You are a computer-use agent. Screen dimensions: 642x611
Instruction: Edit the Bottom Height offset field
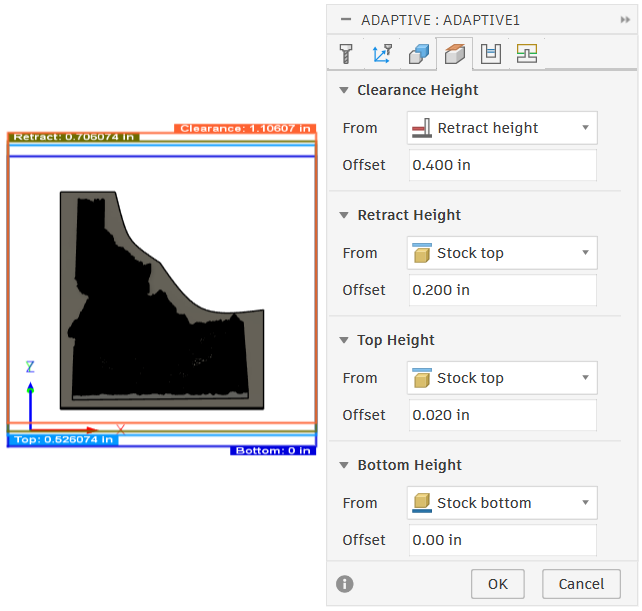(x=502, y=540)
